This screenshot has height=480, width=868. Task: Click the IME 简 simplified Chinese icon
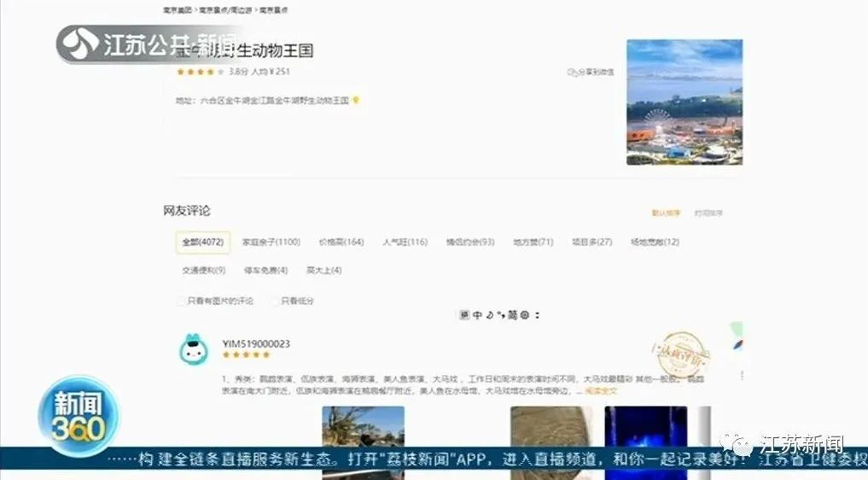[x=512, y=315]
